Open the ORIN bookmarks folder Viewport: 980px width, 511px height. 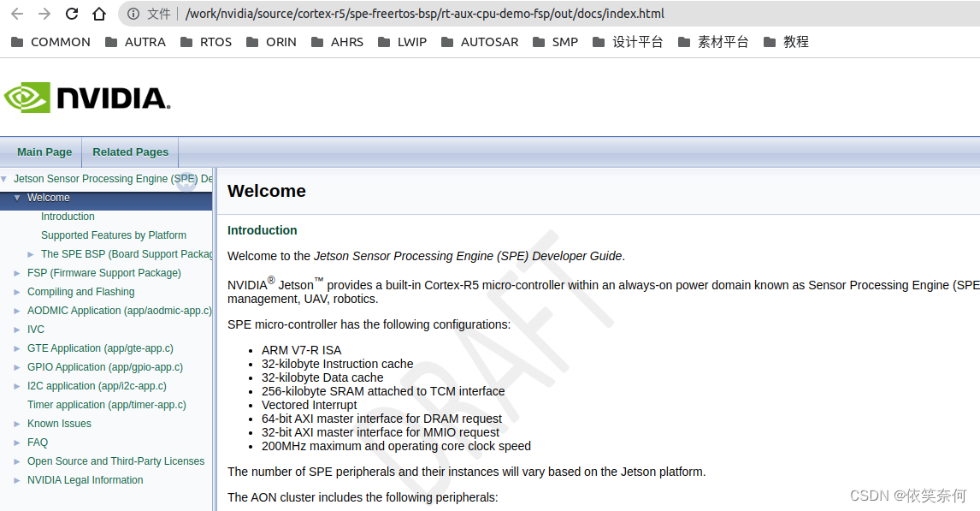271,42
